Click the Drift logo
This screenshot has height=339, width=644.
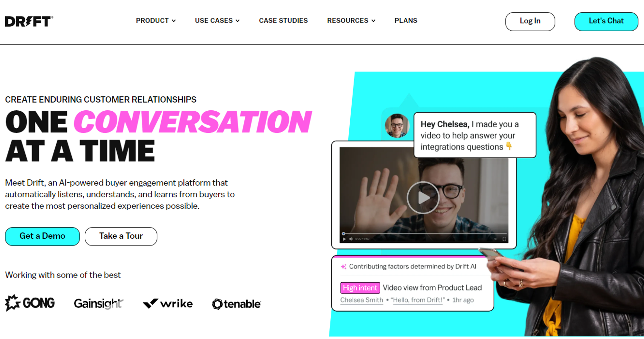(29, 21)
